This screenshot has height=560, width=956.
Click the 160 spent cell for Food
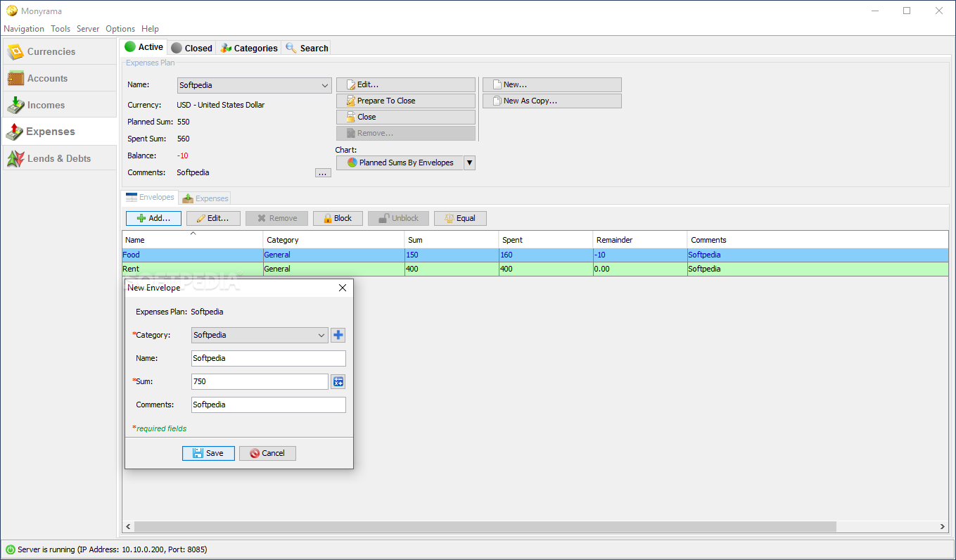pyautogui.click(x=546, y=255)
